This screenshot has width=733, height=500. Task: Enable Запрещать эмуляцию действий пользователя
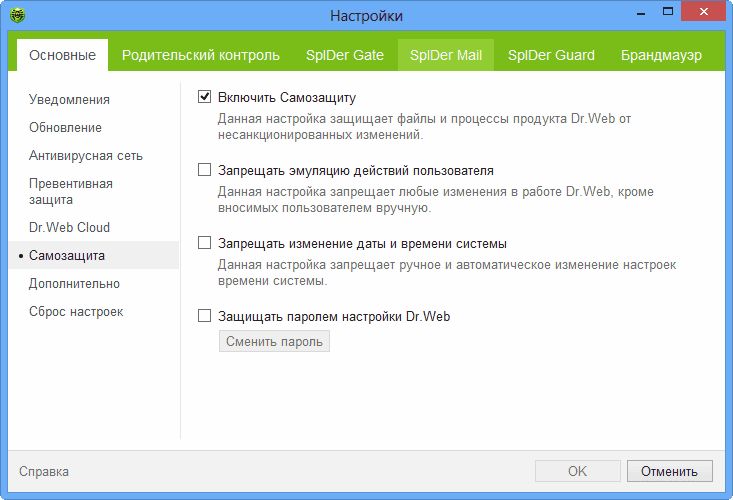[x=204, y=170]
